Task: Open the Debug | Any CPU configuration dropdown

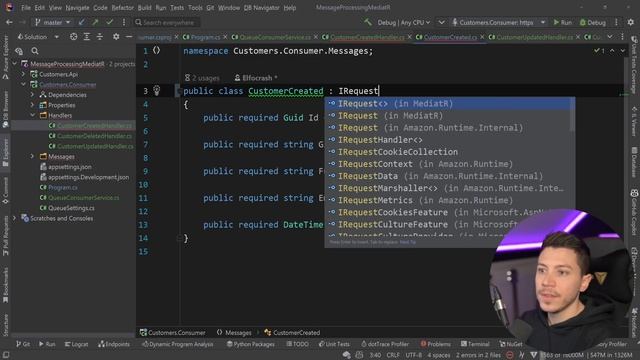Action: (x=404, y=22)
